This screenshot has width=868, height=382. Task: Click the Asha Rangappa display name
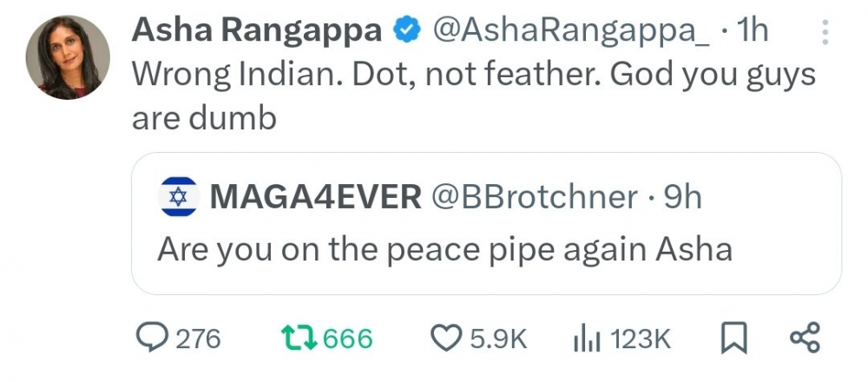256,31
